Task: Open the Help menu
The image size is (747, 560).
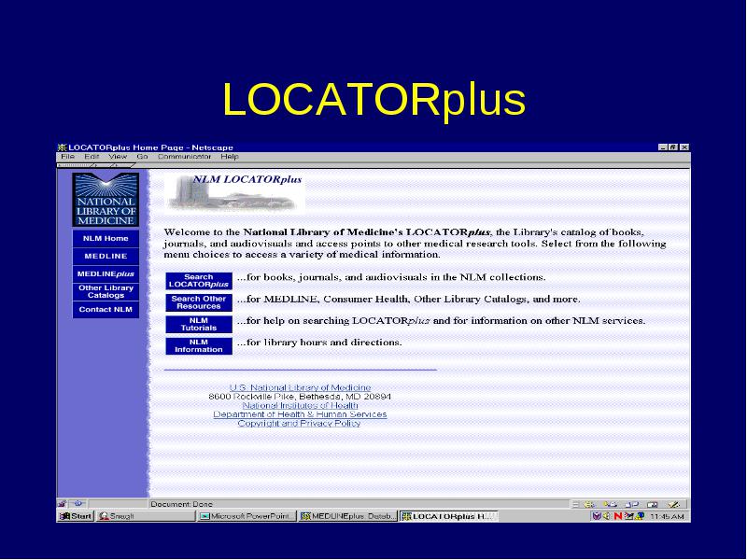Action: (x=229, y=157)
